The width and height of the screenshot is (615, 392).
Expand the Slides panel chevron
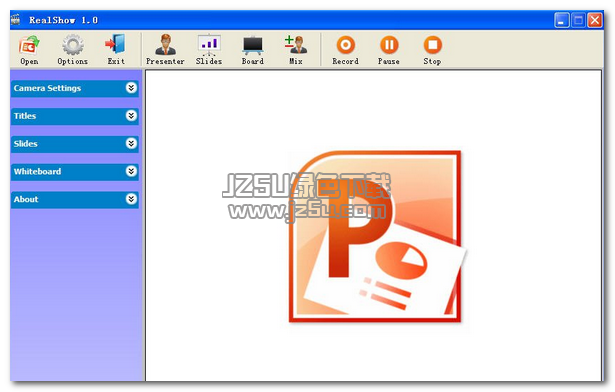click(131, 144)
